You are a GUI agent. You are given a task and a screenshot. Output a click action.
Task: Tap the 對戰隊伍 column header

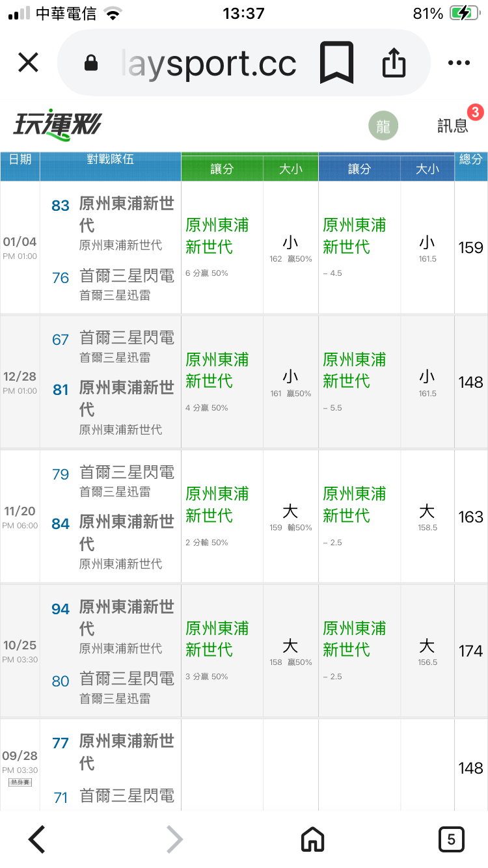(x=110, y=159)
